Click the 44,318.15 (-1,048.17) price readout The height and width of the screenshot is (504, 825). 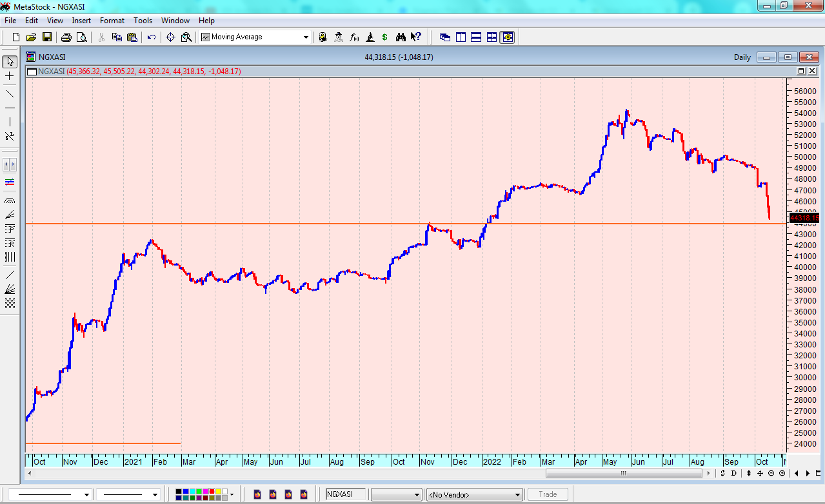399,57
